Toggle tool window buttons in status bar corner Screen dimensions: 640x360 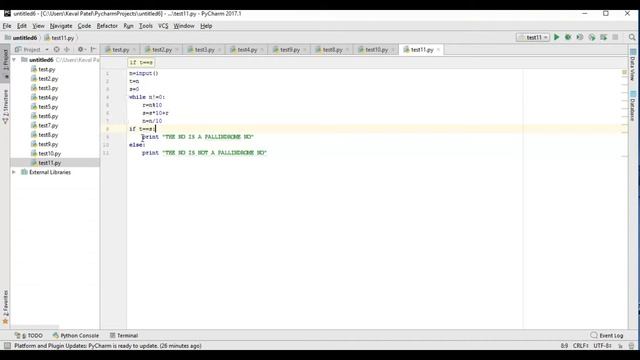tap(7, 346)
